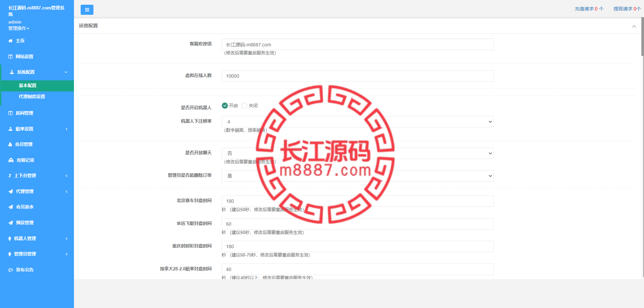This screenshot has height=308, width=644.
Task: Click the paper plane icon for 代理管理
Action: 11,191
